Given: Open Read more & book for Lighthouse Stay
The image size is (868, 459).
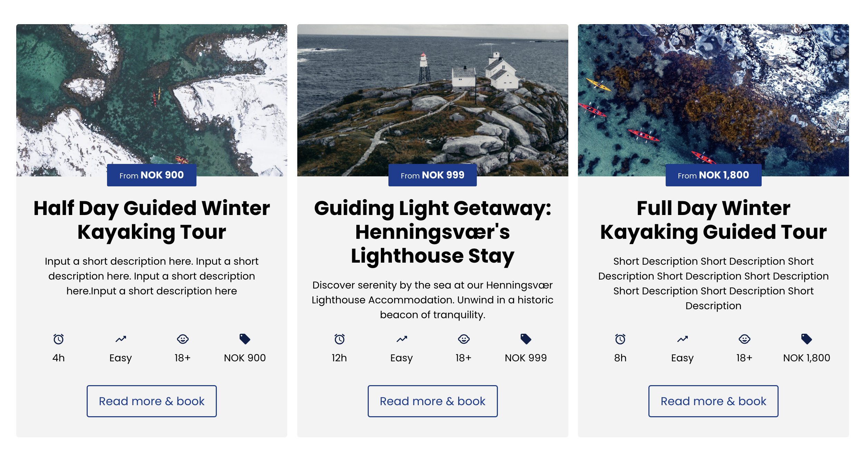Looking at the screenshot, I should click(433, 401).
